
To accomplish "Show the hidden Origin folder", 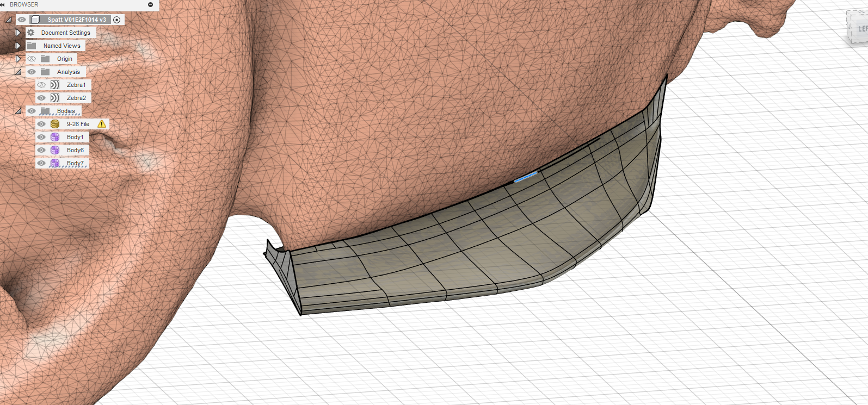I will [x=32, y=59].
